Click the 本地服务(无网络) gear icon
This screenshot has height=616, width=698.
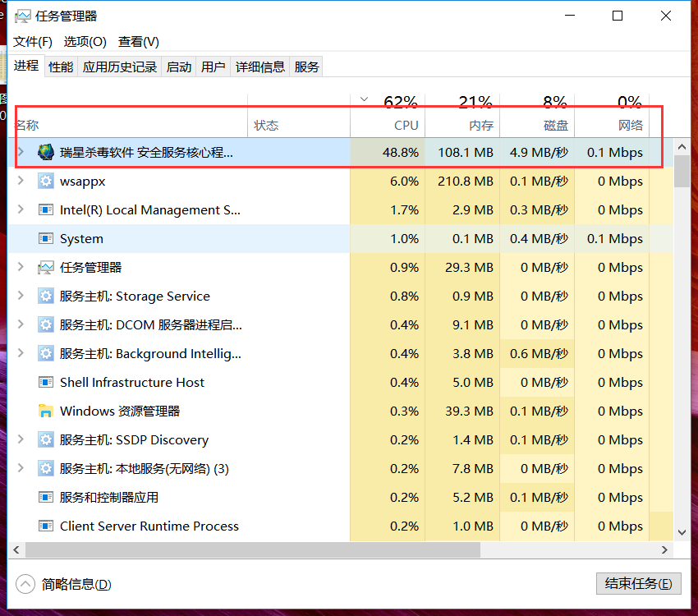click(x=46, y=468)
